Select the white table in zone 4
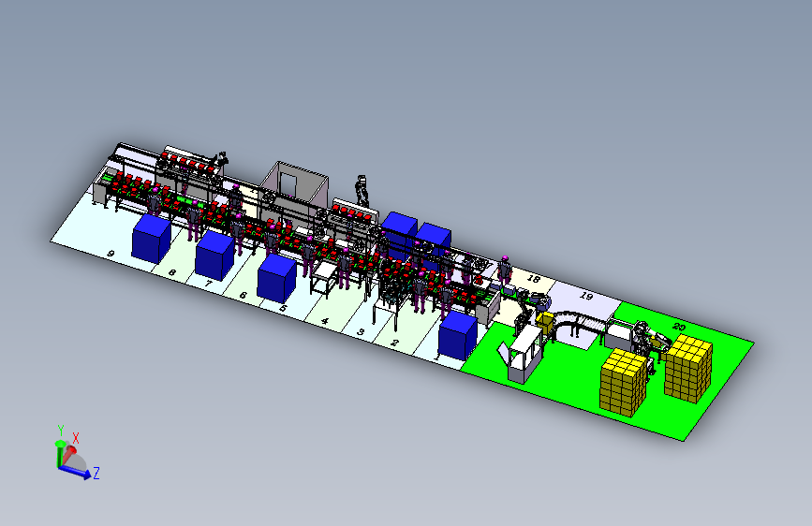The image size is (812, 526). (x=324, y=277)
